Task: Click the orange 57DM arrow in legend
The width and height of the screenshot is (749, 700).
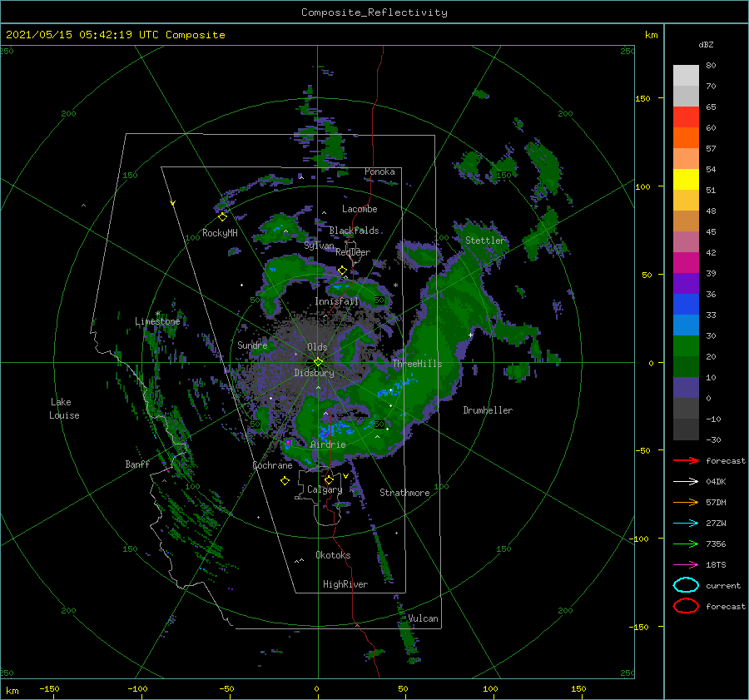Action: tap(686, 502)
